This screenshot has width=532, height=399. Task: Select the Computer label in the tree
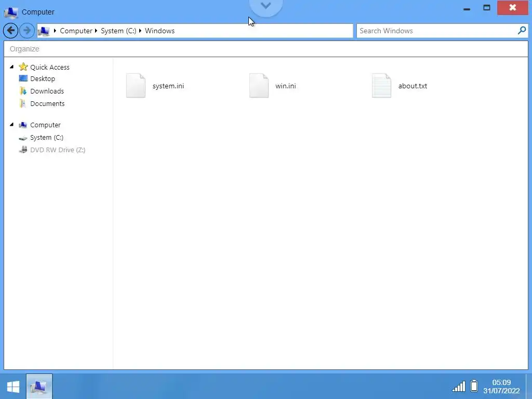45,125
